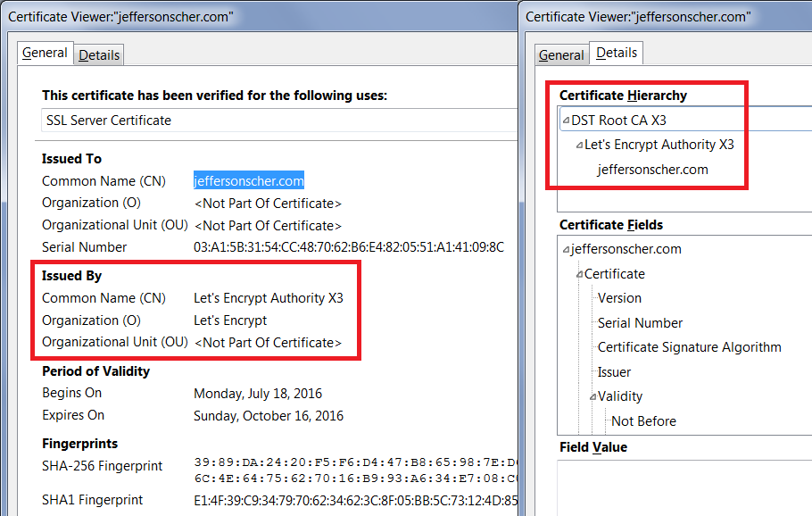
Task: Select Let's Encrypt Authority X3 in hierarchy
Action: point(659,145)
